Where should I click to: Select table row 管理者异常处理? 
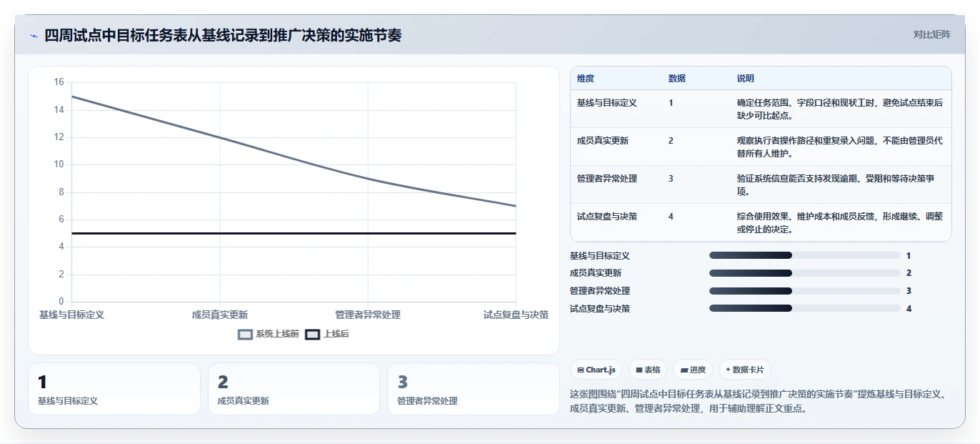point(761,184)
